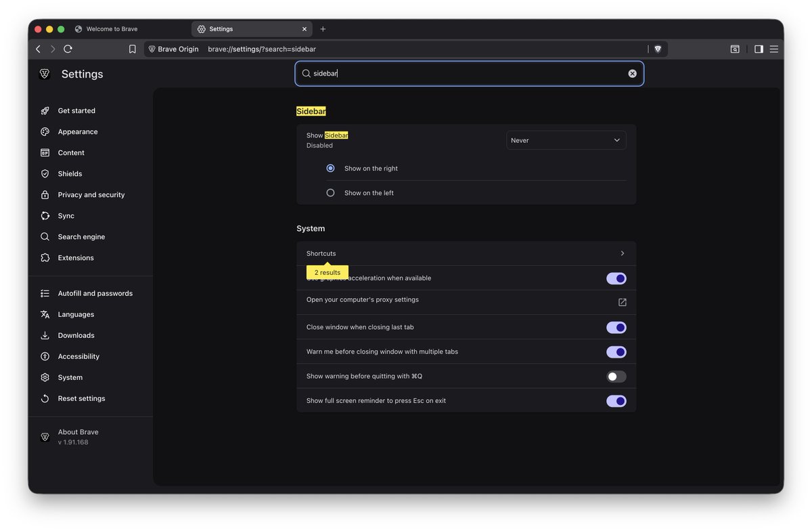
Task: Go to System settings in sidebar
Action: (x=70, y=377)
